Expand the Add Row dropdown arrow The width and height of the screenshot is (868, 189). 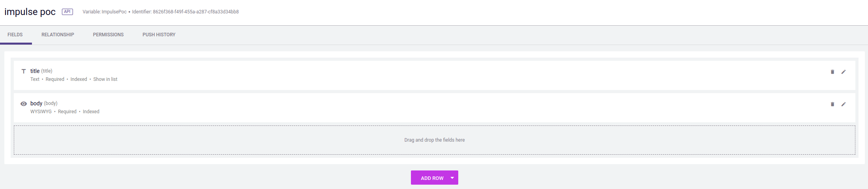click(x=452, y=178)
